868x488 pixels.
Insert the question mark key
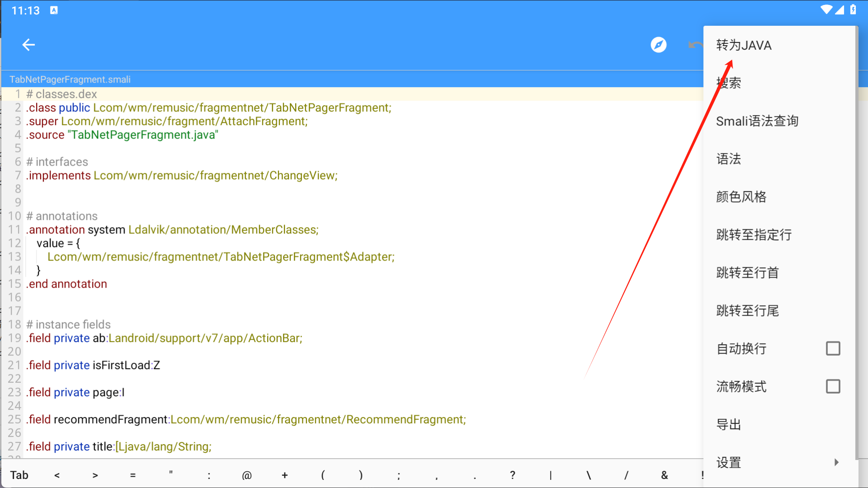click(512, 475)
